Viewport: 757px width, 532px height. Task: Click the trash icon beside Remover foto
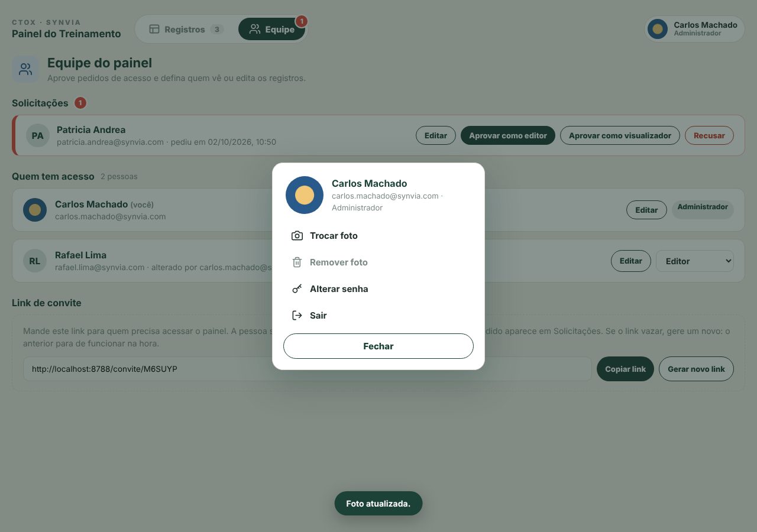pyautogui.click(x=297, y=262)
